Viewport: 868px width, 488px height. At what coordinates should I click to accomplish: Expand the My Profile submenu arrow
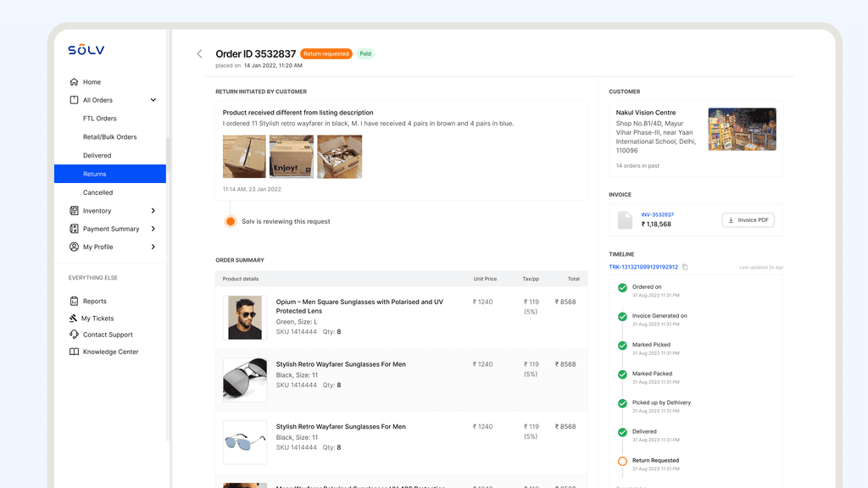[153, 247]
